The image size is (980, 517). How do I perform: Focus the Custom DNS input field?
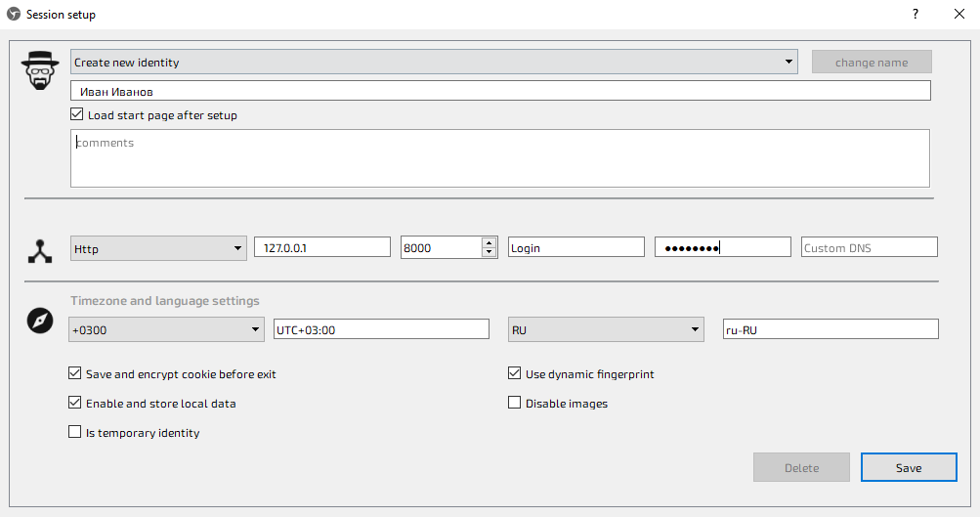click(869, 248)
